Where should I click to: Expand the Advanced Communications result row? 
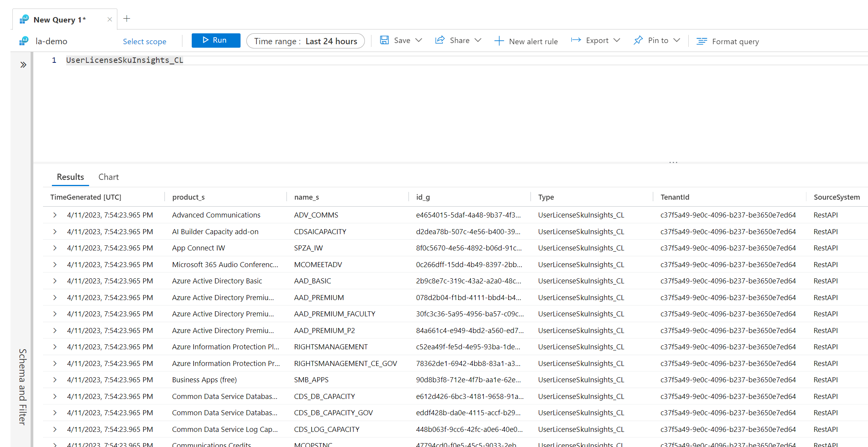coord(55,215)
